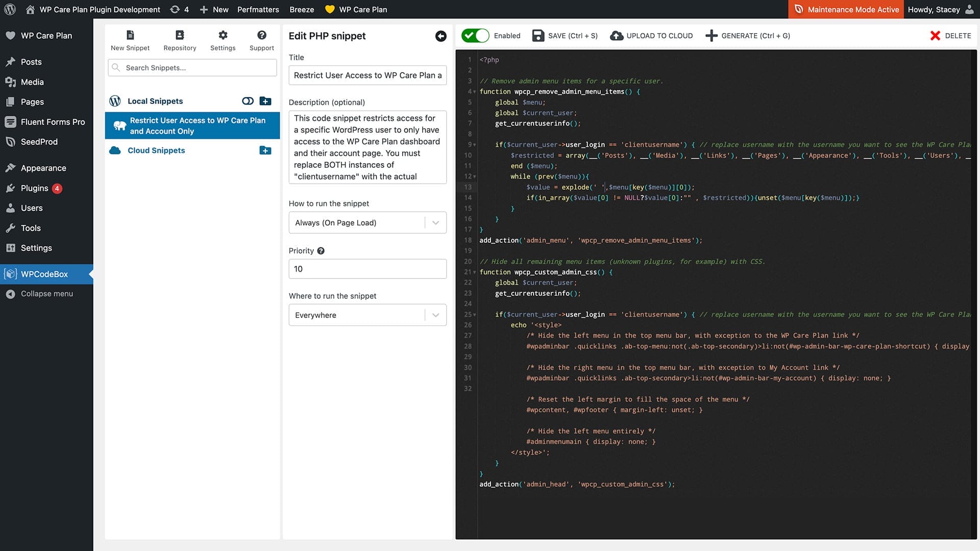The width and height of the screenshot is (980, 551).
Task: Toggle the snippet Enabled switch
Action: (x=475, y=36)
